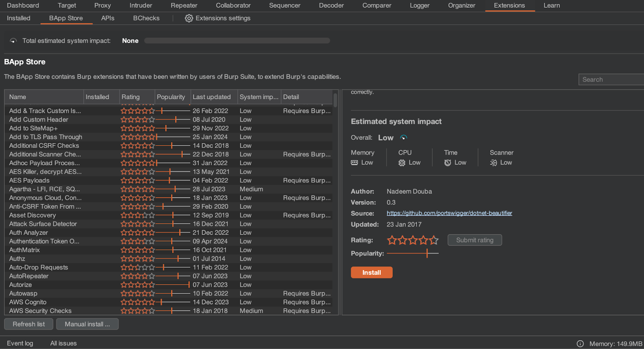The width and height of the screenshot is (644, 349).
Task: Open the APIs sub-tab
Action: click(x=107, y=18)
